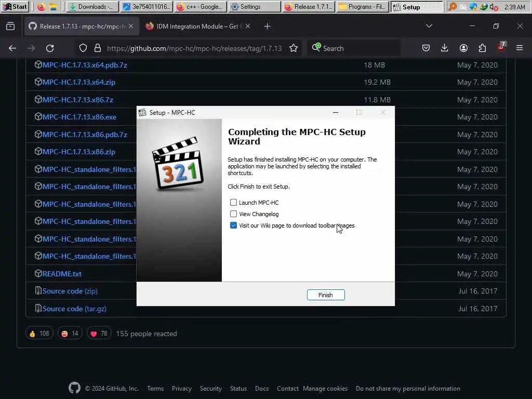Viewport: 532px width, 399px height.
Task: Click the tray volume muted icon
Action: (494, 7)
